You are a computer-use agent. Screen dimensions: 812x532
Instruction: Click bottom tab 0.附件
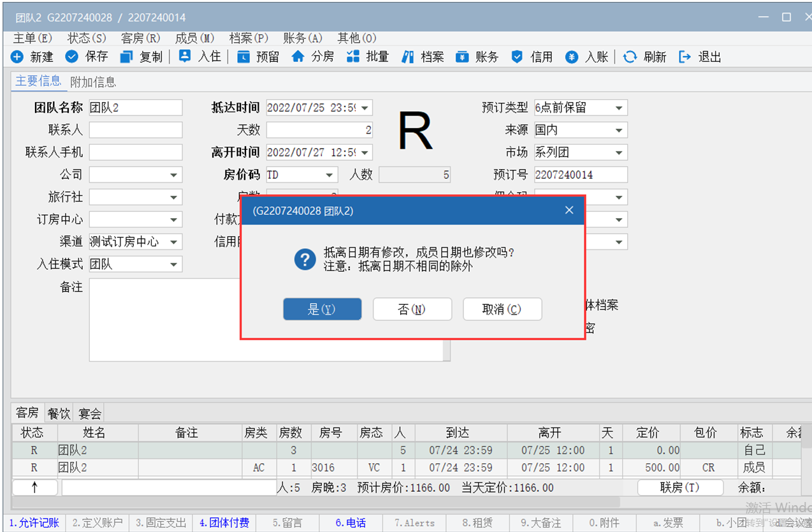604,523
